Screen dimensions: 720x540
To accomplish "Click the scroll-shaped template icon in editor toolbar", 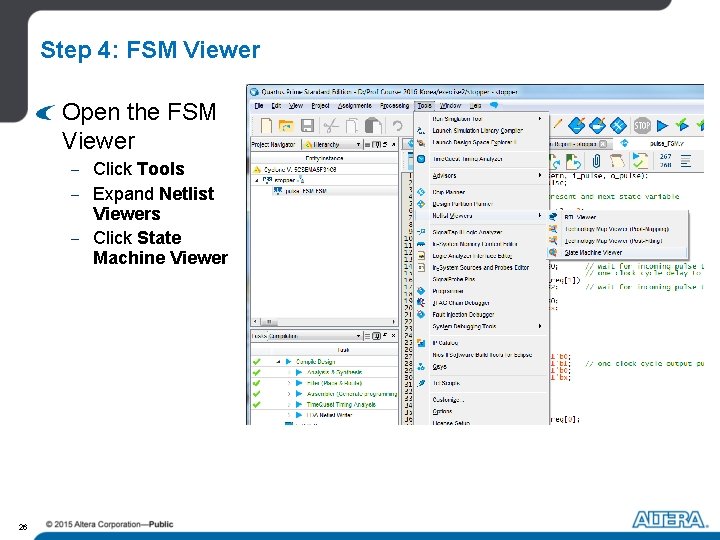I will tap(617, 161).
